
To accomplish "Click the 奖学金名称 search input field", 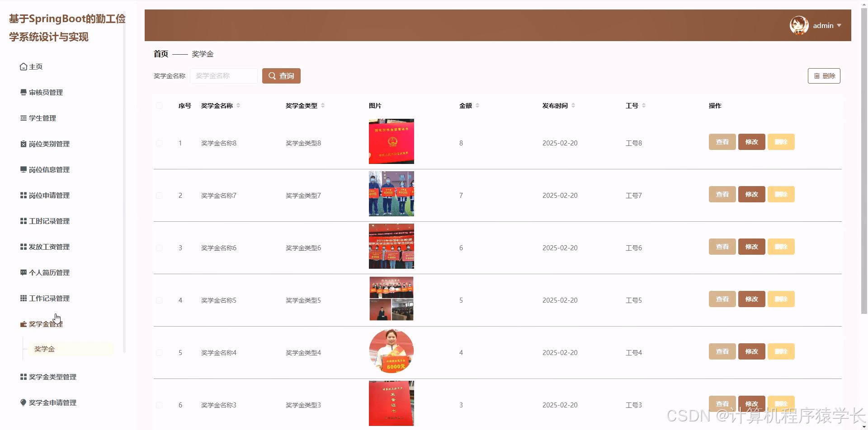I will (224, 76).
